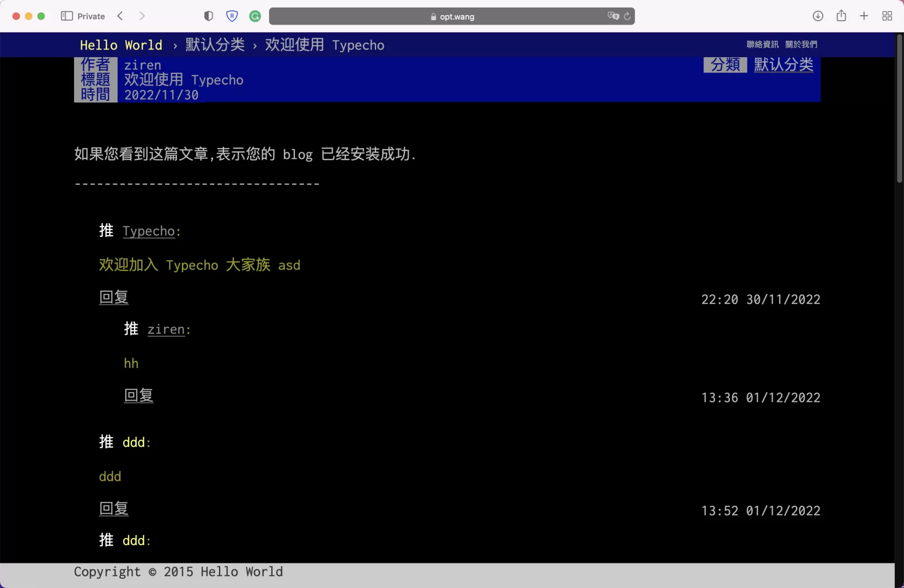Navigate forward with the forward arrow

(142, 16)
